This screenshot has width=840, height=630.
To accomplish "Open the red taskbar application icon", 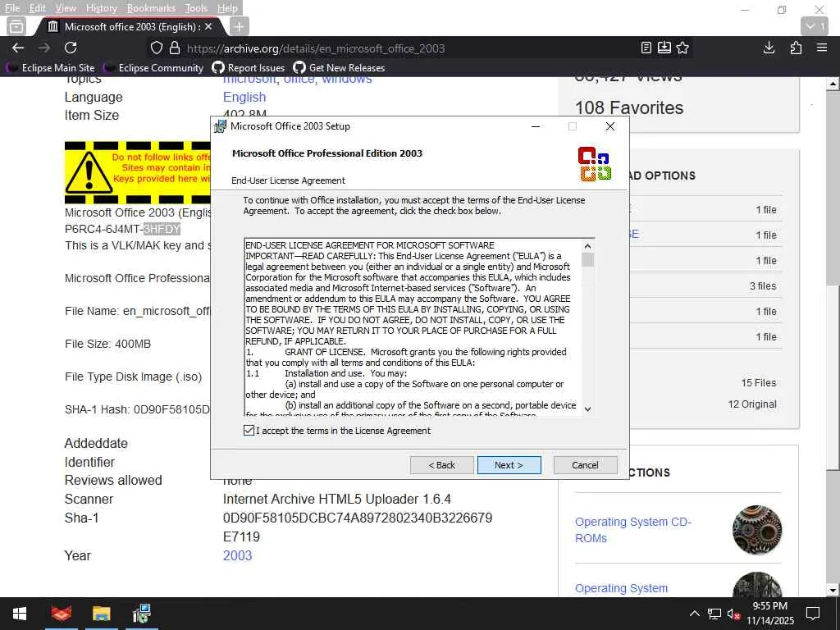I will pyautogui.click(x=61, y=614).
